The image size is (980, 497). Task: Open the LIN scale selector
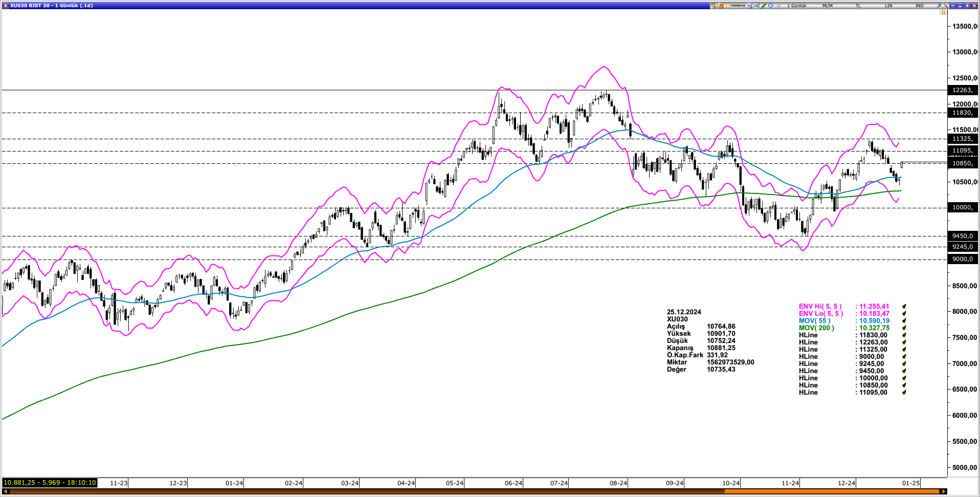click(889, 6)
